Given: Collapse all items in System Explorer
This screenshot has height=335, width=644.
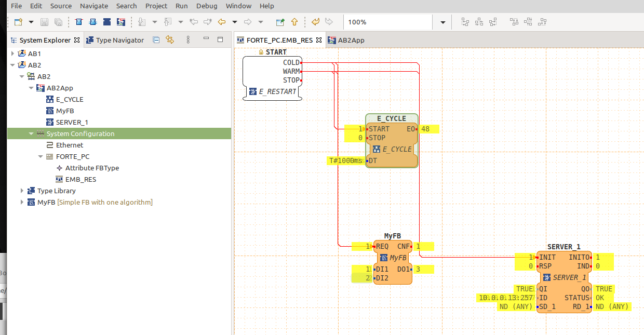Looking at the screenshot, I should click(156, 40).
